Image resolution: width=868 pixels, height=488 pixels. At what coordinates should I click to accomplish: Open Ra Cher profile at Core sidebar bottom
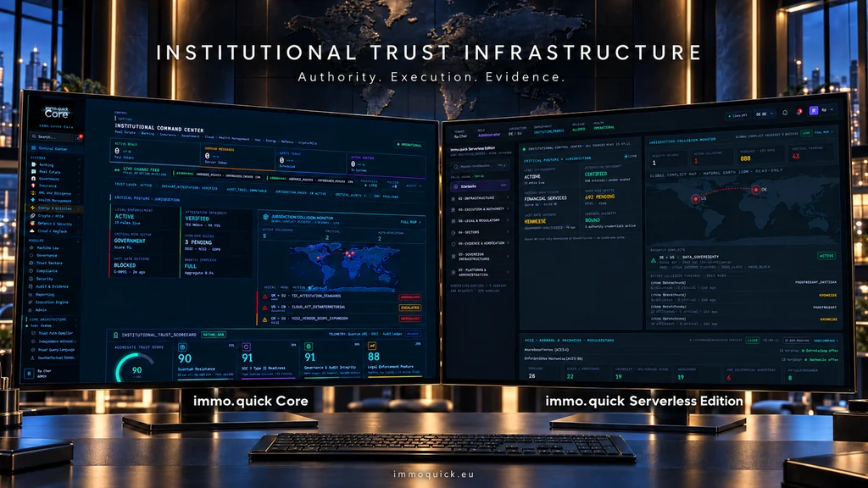click(37, 374)
